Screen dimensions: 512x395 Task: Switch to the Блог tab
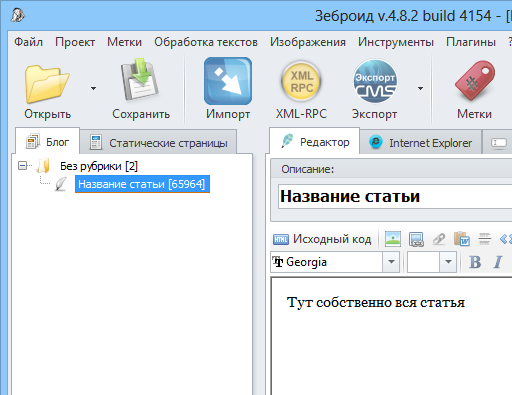(x=47, y=142)
